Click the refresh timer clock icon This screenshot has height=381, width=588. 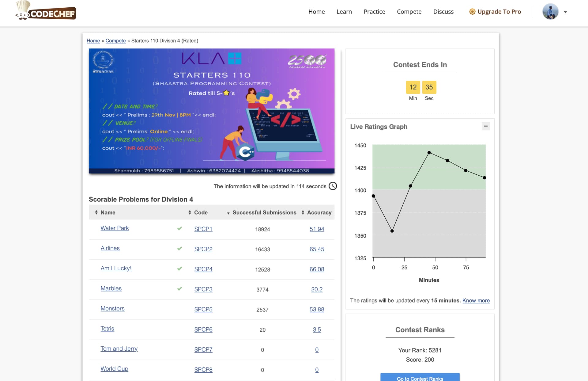(x=333, y=186)
